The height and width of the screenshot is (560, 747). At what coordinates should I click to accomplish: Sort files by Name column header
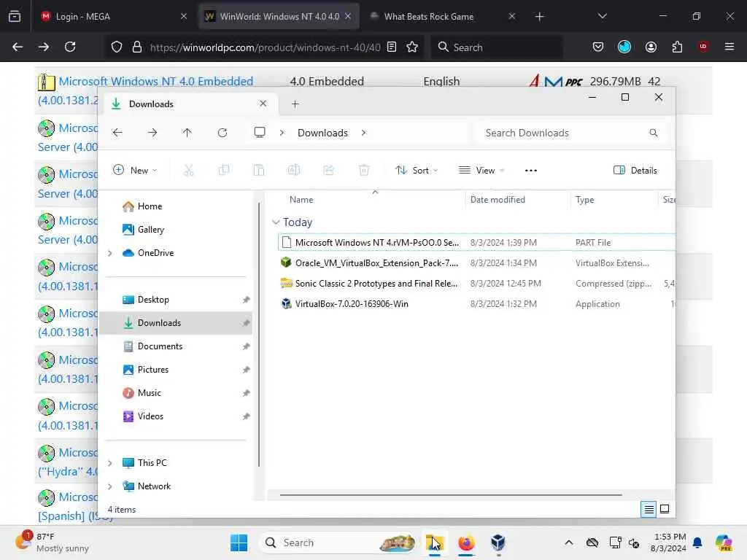pos(301,200)
